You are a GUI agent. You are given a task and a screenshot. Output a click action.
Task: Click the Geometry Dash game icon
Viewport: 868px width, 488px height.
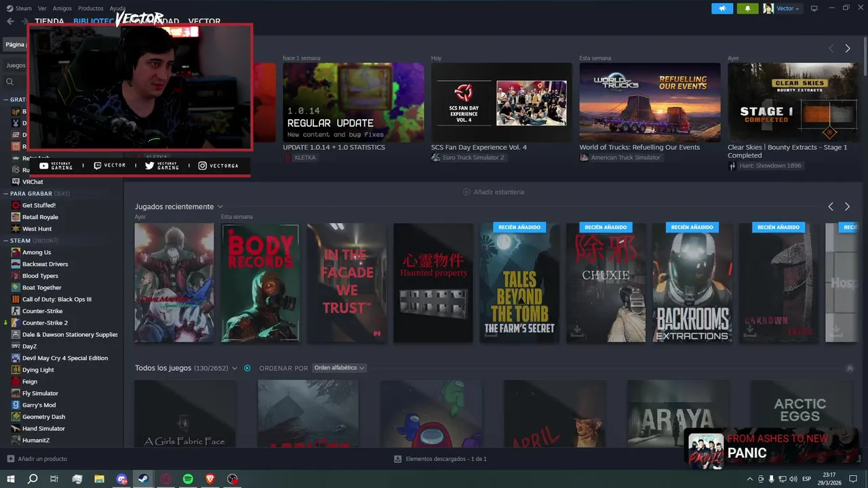click(x=16, y=417)
